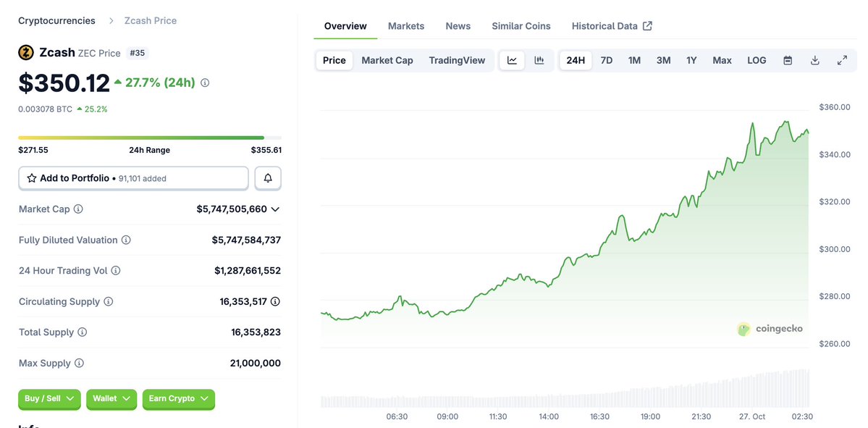The image size is (868, 428).
Task: Switch chart to Market Cap mode
Action: 387,60
